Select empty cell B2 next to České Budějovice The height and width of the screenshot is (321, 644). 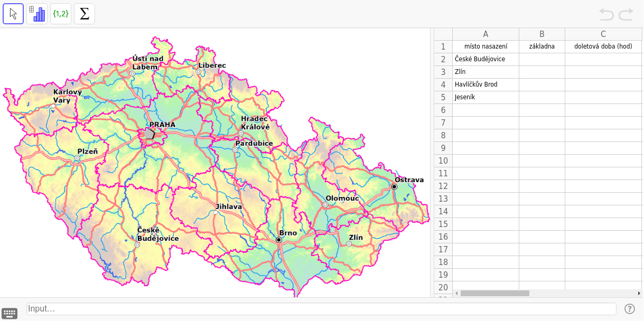(542, 59)
